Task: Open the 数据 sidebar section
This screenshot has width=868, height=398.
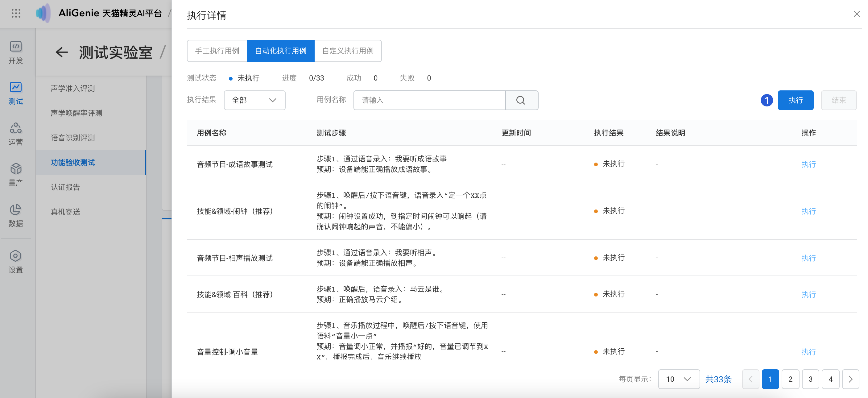Action: [x=15, y=216]
